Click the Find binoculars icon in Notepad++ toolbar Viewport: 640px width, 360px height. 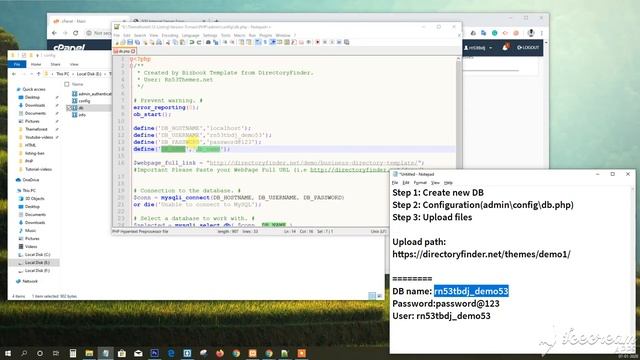[208, 42]
